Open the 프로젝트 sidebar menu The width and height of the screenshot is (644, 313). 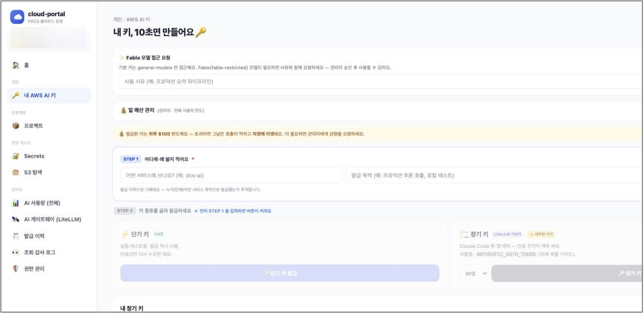point(49,126)
